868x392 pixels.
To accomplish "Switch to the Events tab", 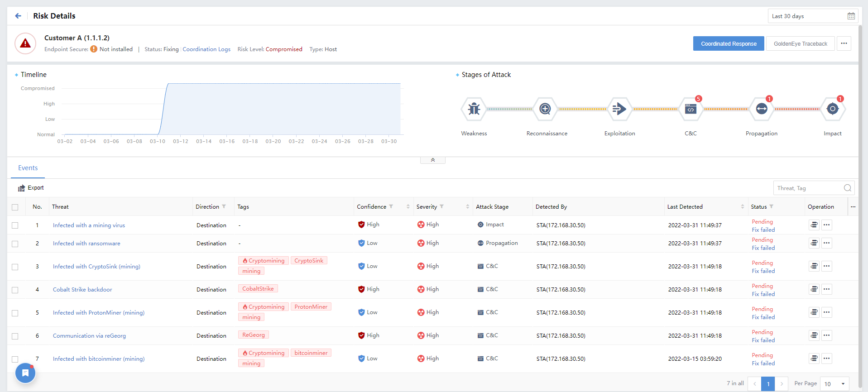I will click(28, 168).
